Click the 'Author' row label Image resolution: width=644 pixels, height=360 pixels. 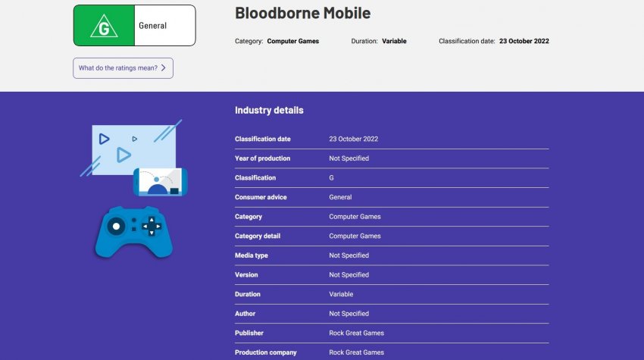[245, 314]
